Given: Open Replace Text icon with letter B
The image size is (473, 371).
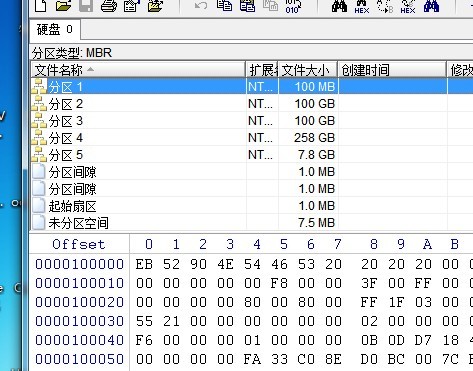Looking at the screenshot, I should click(x=385, y=6).
